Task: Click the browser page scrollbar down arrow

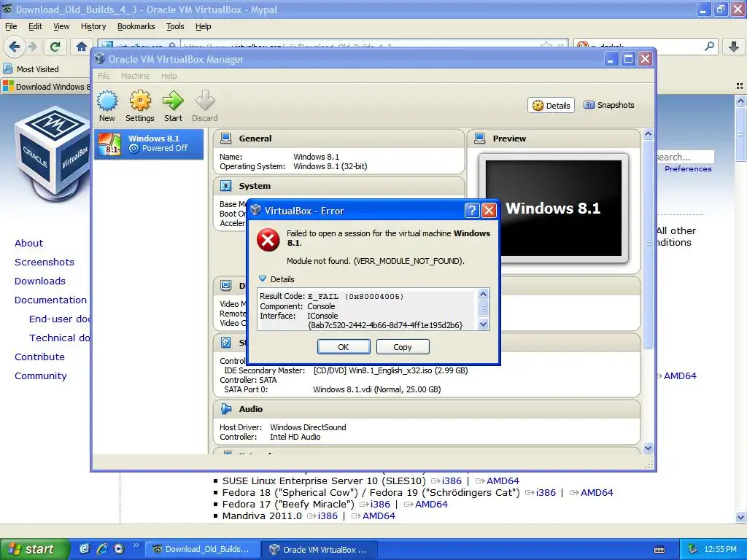Action: coord(740,518)
